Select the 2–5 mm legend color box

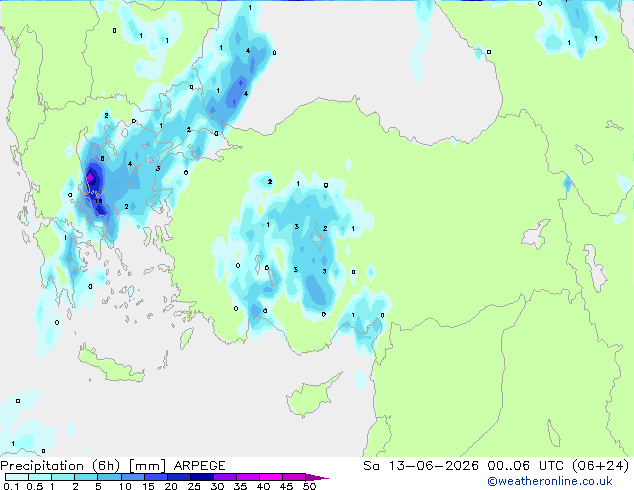click(x=86, y=477)
